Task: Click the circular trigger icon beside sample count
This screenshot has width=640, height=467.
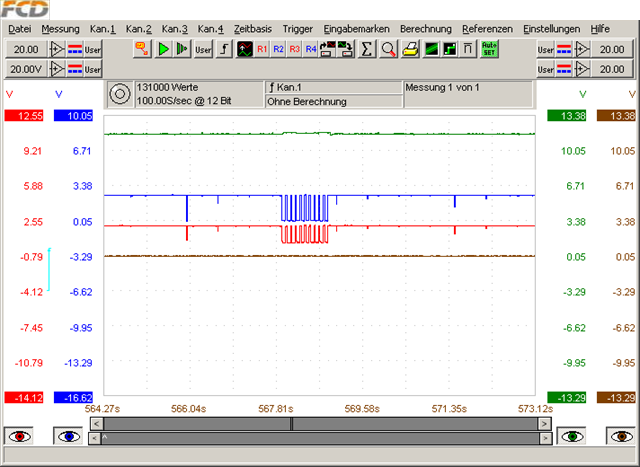Action: (119, 94)
